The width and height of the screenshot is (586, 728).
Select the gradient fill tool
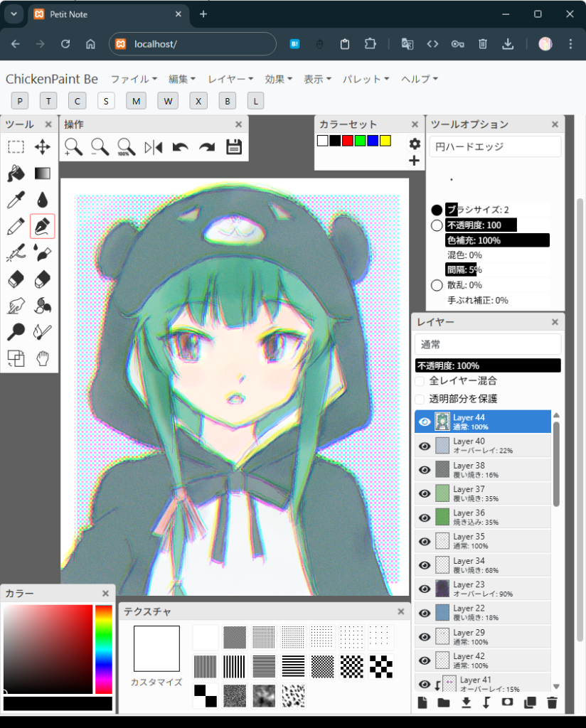[43, 173]
